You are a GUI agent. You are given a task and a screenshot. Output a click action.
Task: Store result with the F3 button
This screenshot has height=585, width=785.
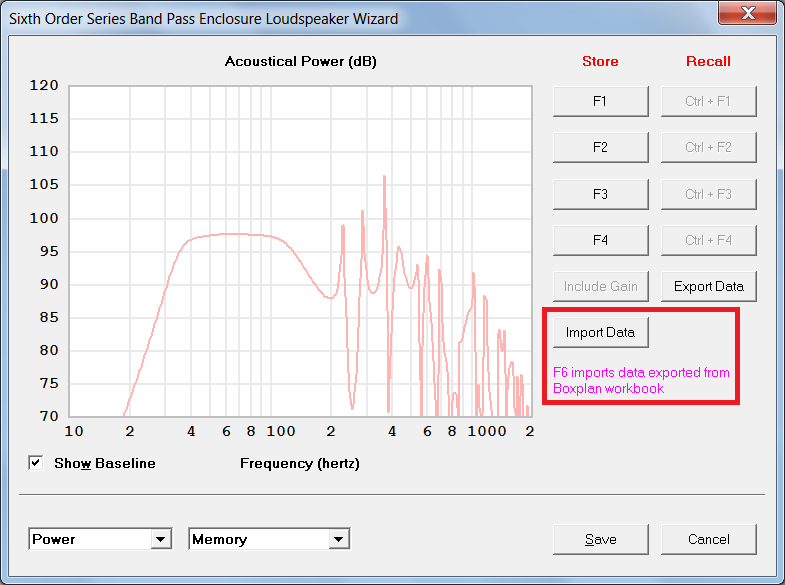coord(600,194)
